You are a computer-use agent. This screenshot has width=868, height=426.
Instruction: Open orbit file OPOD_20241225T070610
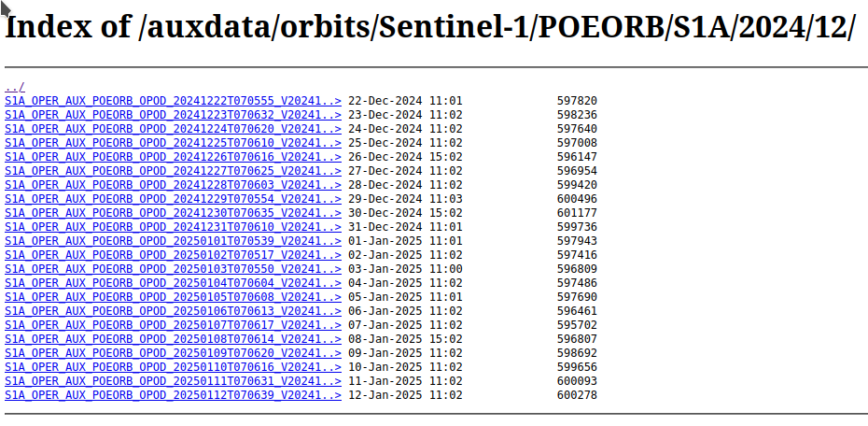[173, 143]
